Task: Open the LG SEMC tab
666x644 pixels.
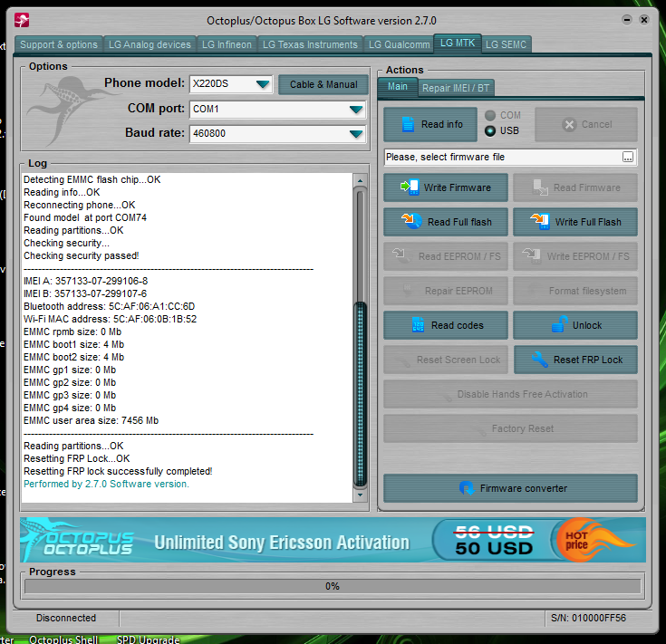Action: (506, 44)
